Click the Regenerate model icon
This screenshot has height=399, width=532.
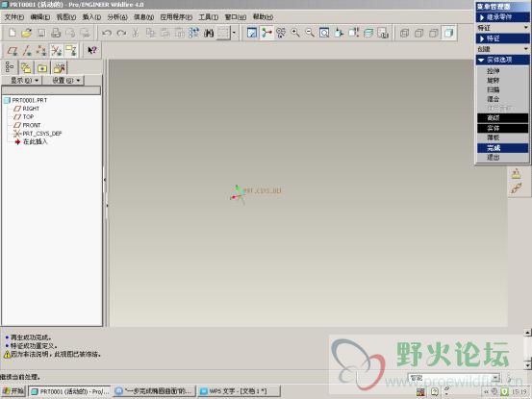tap(193, 33)
